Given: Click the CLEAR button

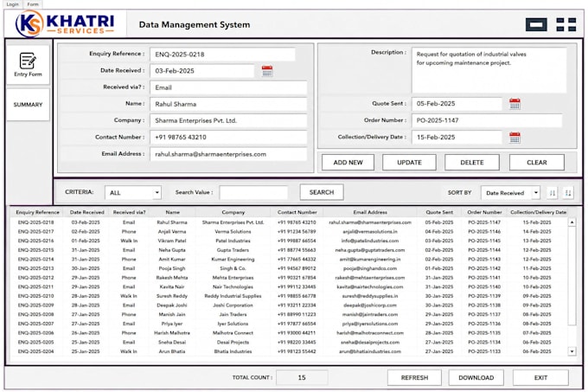Looking at the screenshot, I should 537,163.
